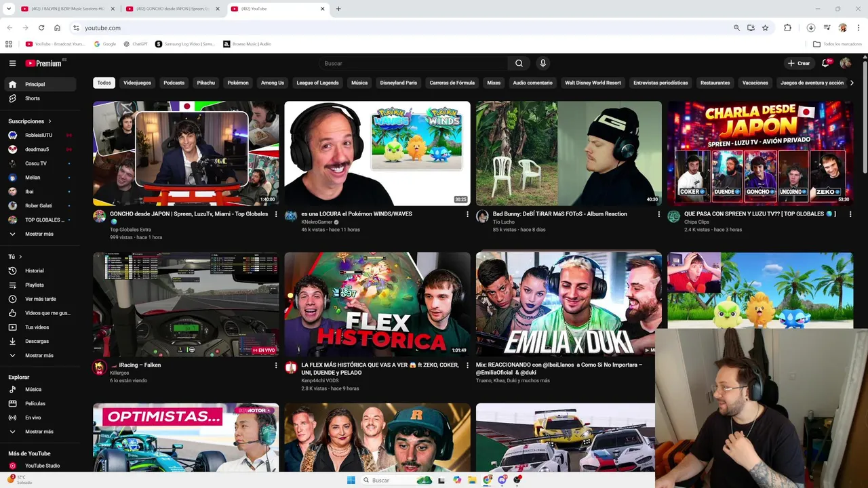Open Chrome three-dot menu
This screenshot has width=868, height=488.
[858, 28]
